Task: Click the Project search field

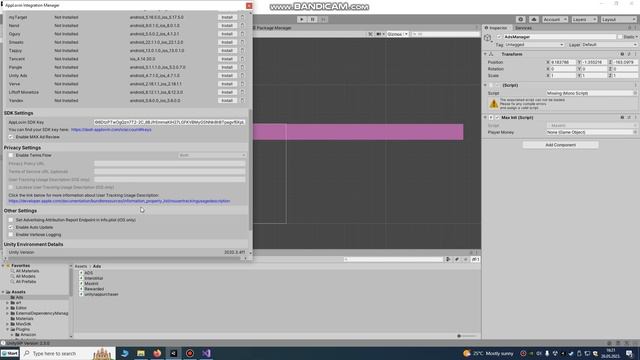Action: point(394,259)
